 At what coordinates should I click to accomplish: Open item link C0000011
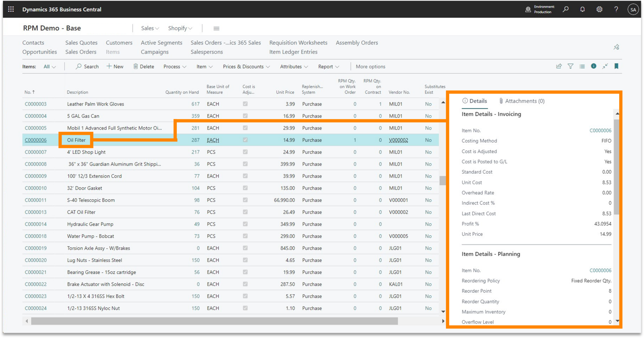(x=36, y=200)
